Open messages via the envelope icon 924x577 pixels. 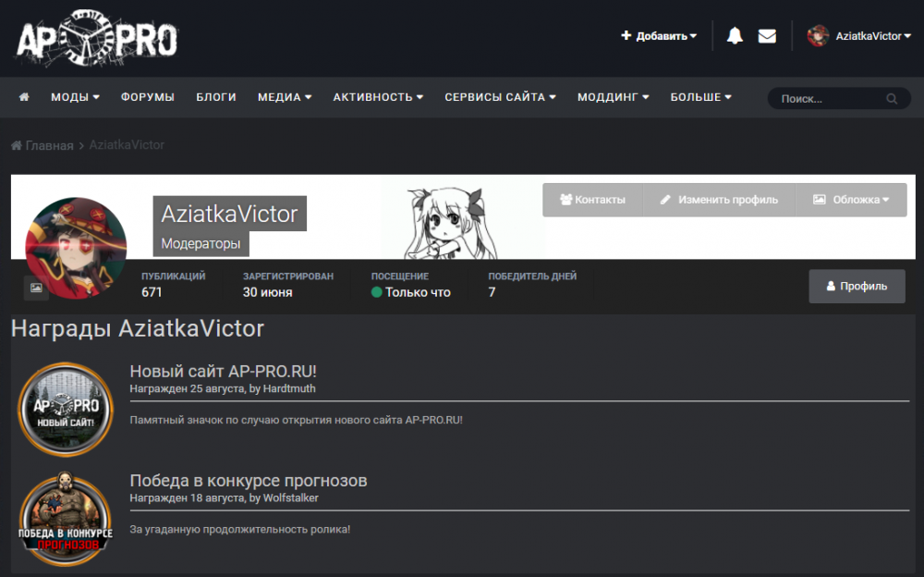click(767, 35)
